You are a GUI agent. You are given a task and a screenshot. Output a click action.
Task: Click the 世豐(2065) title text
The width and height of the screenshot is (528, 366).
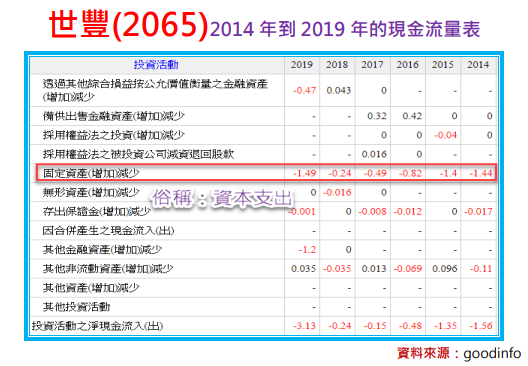129,25
